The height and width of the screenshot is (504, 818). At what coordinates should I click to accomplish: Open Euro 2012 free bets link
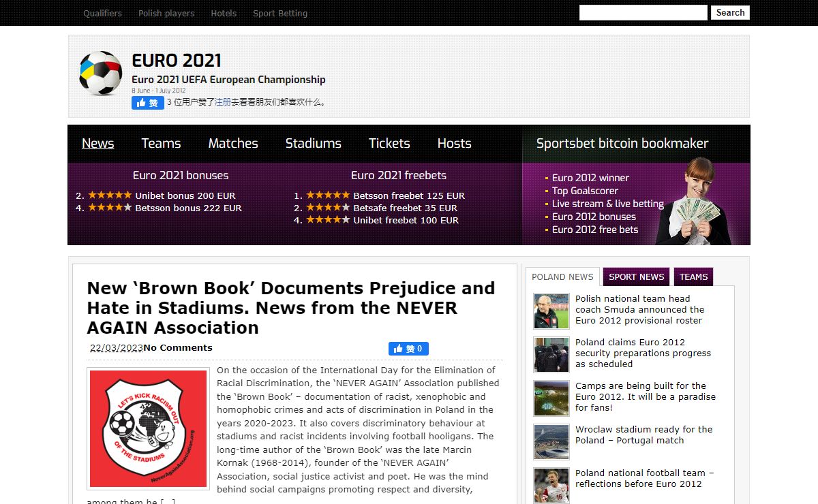click(595, 230)
